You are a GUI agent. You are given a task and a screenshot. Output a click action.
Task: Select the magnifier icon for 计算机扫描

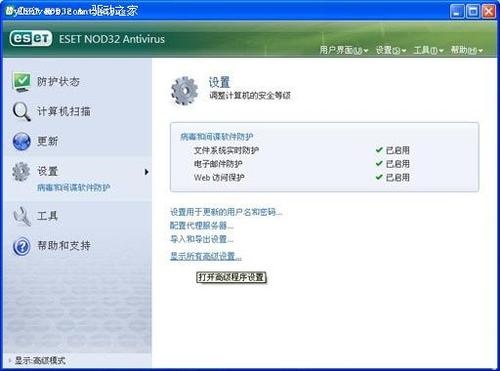(22, 111)
